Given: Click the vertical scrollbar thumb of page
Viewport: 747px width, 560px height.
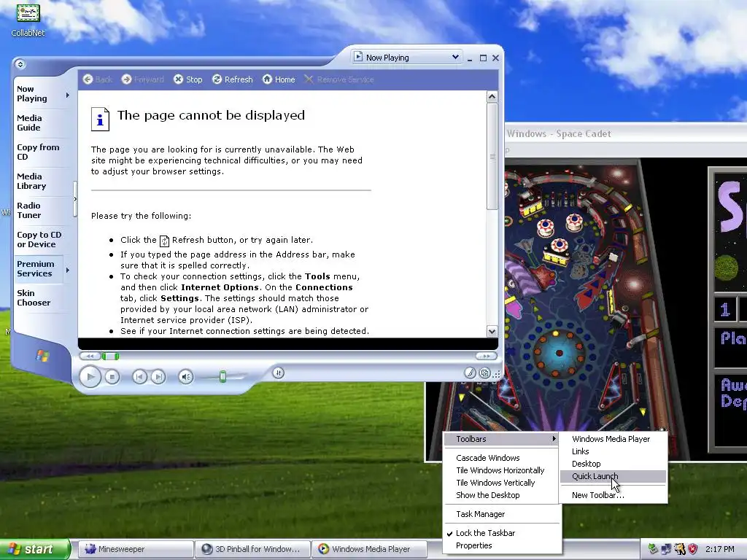Looking at the screenshot, I should [492, 156].
